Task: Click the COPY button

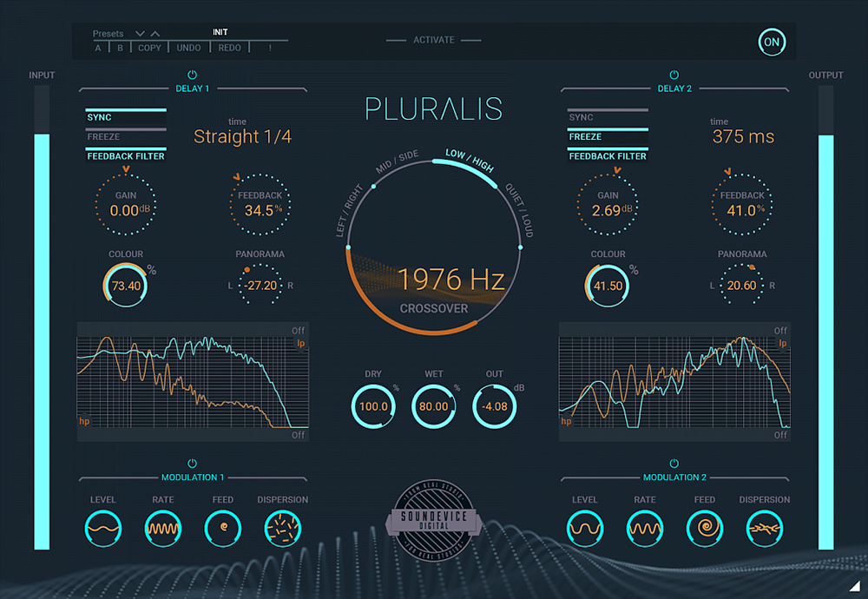Action: coord(149,48)
